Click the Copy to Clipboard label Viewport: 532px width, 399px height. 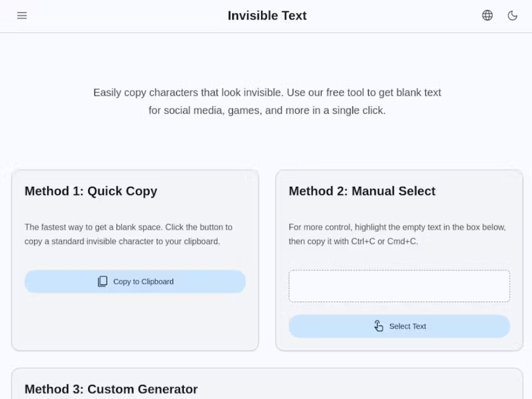(x=143, y=281)
